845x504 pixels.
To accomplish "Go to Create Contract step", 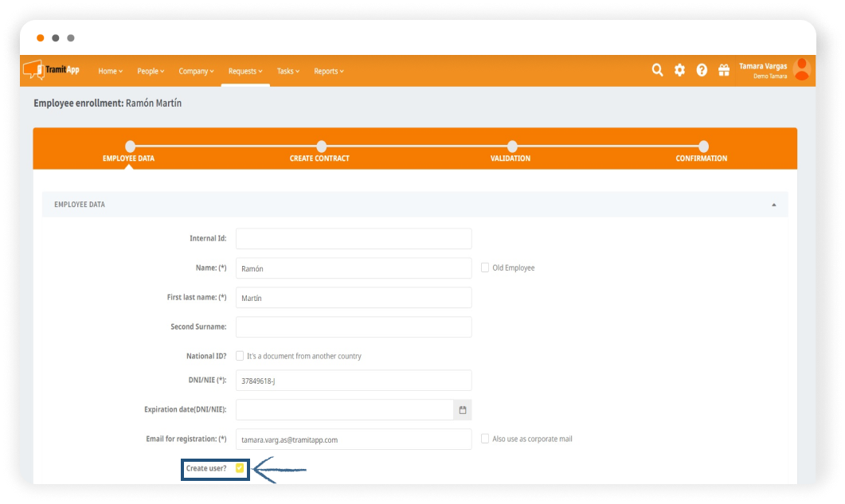I will pos(321,147).
